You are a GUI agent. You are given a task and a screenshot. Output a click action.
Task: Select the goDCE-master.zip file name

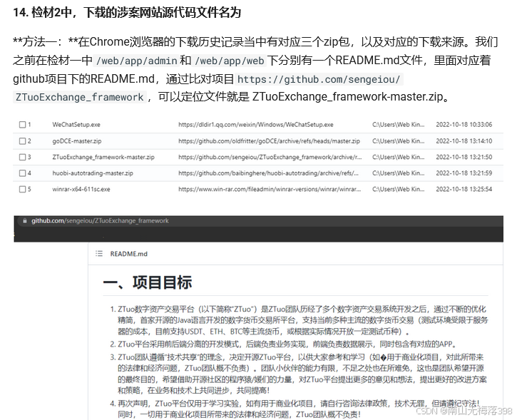click(77, 140)
